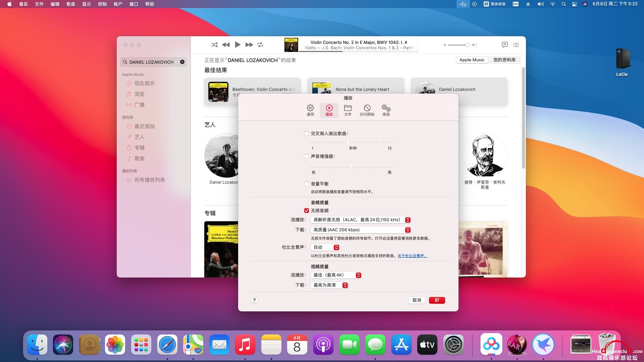Skip forward to the next track
Screen dimensions: 644x362
tap(249, 45)
